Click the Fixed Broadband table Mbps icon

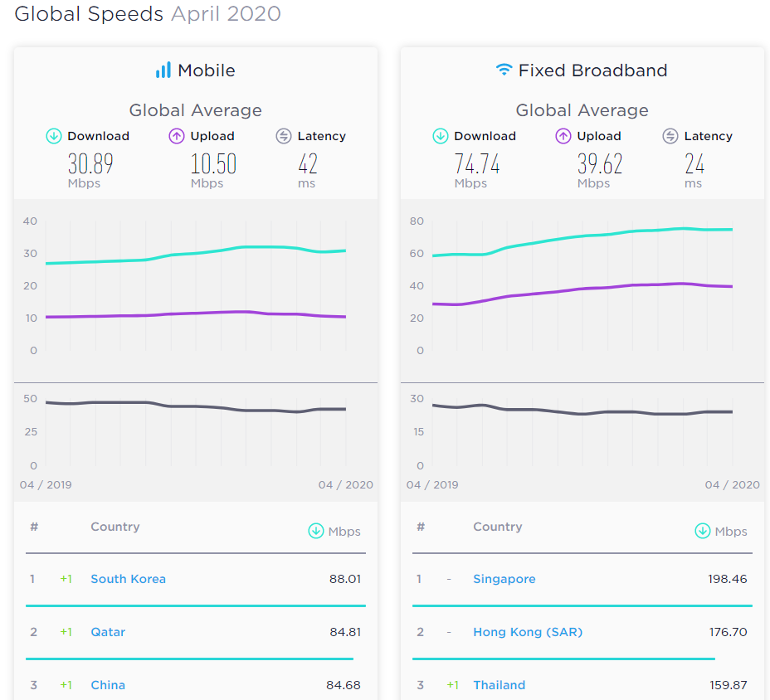coord(702,531)
